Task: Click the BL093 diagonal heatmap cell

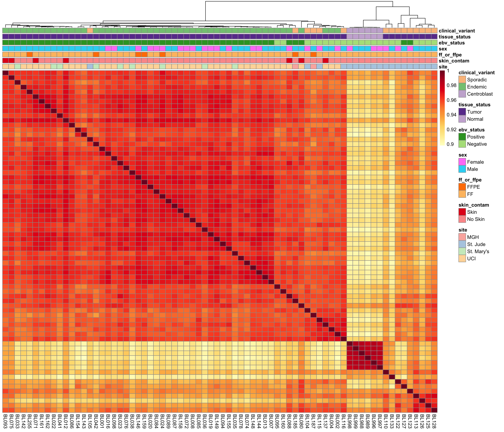Action: click(5, 73)
